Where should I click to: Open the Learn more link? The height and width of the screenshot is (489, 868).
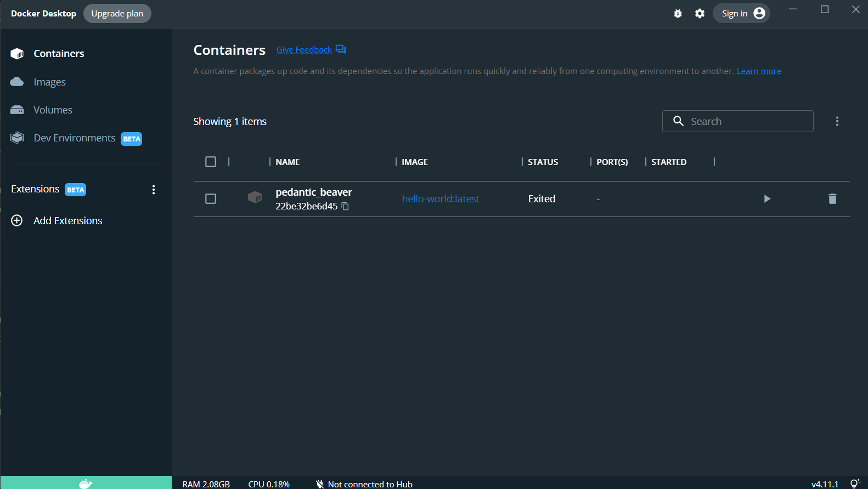tap(759, 71)
